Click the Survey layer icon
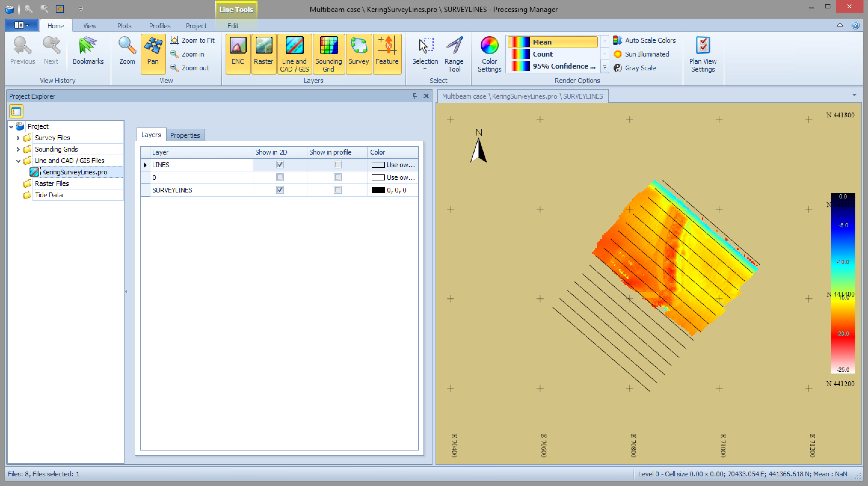This screenshot has height=486, width=868. coord(358,53)
